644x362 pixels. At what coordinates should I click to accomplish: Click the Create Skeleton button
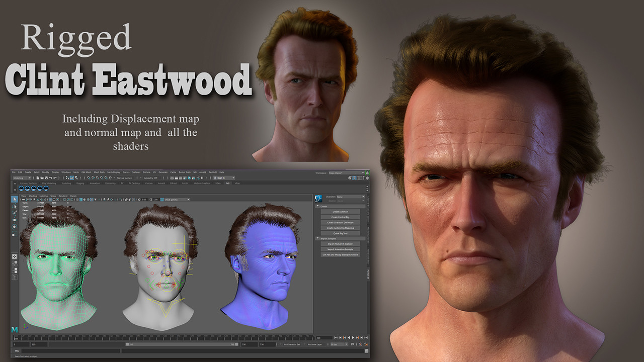pos(341,212)
